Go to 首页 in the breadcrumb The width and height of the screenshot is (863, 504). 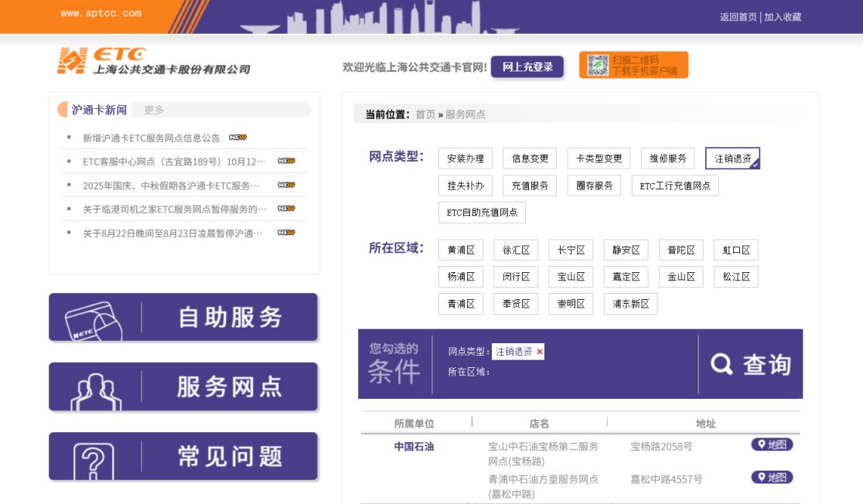425,114
